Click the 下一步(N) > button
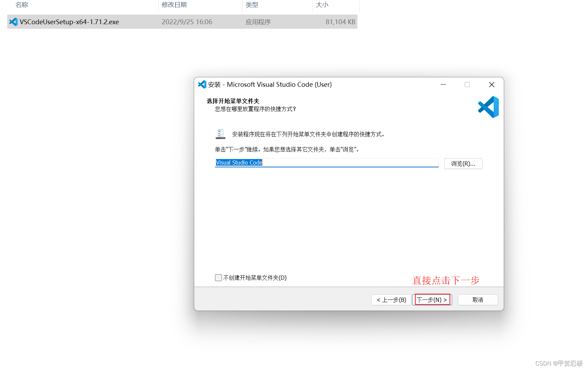 [x=432, y=300]
